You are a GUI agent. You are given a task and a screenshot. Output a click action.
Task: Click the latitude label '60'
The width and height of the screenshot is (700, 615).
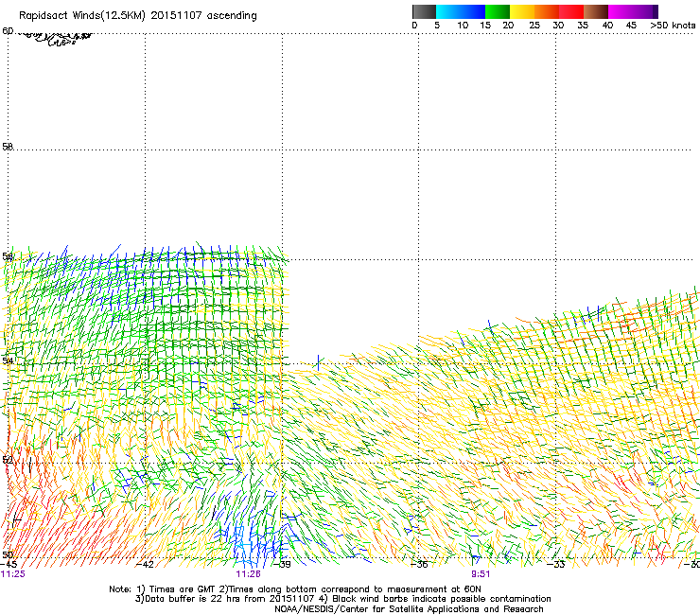click(x=8, y=31)
